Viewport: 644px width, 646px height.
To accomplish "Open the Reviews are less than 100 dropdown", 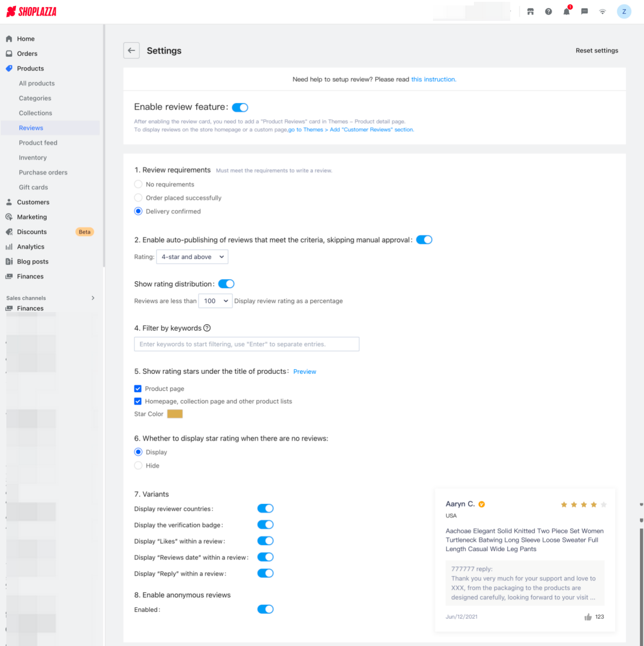I will (216, 301).
